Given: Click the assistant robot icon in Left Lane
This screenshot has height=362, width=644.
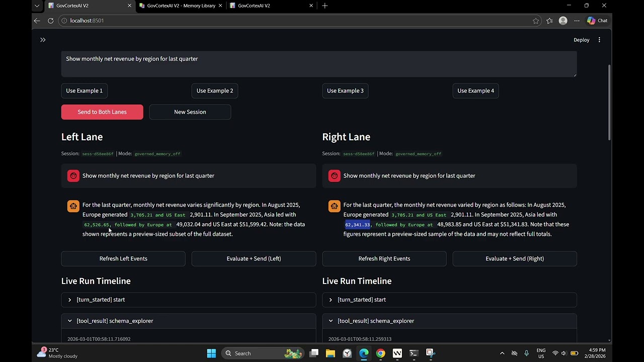Looking at the screenshot, I should [x=73, y=206].
